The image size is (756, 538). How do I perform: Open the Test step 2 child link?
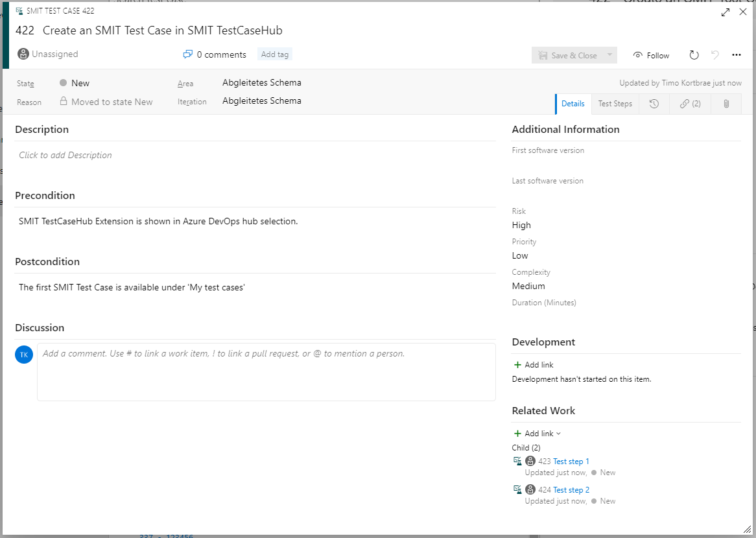[x=571, y=489]
